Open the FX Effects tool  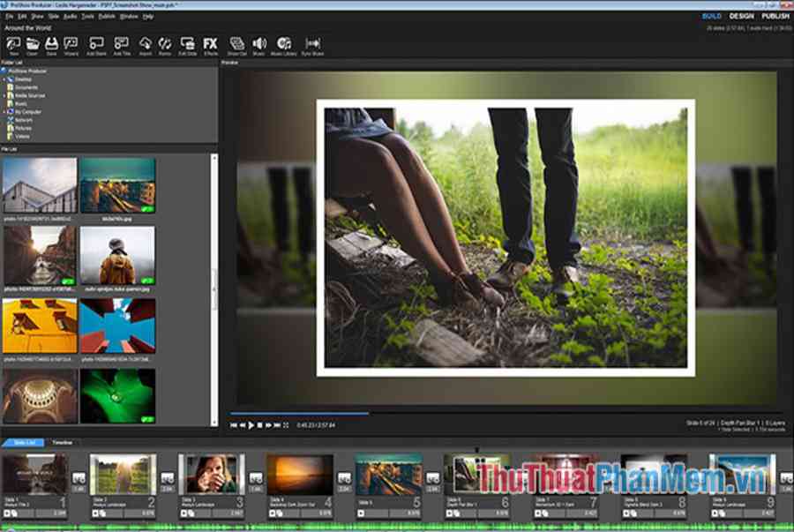point(210,43)
